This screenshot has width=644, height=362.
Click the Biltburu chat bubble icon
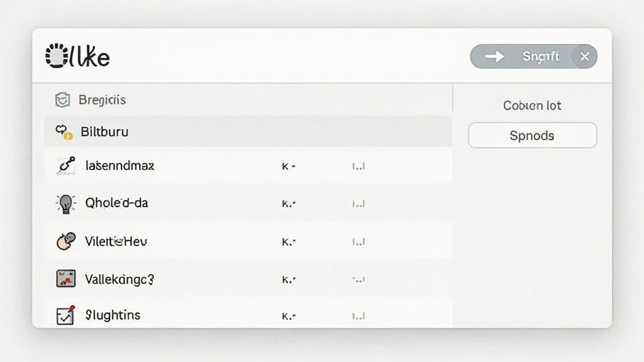tap(64, 133)
